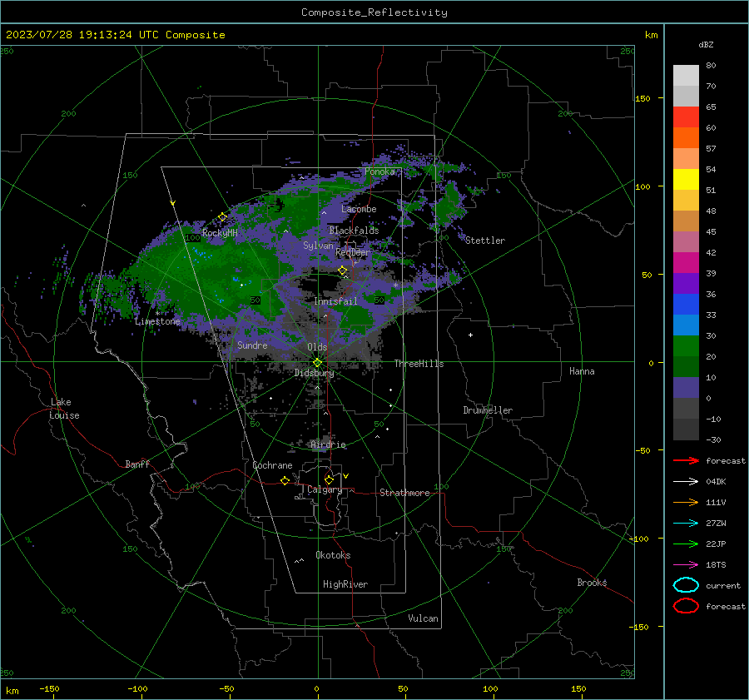The image size is (749, 700).
Task: Click the Blackfalds city label
Action: click(354, 231)
